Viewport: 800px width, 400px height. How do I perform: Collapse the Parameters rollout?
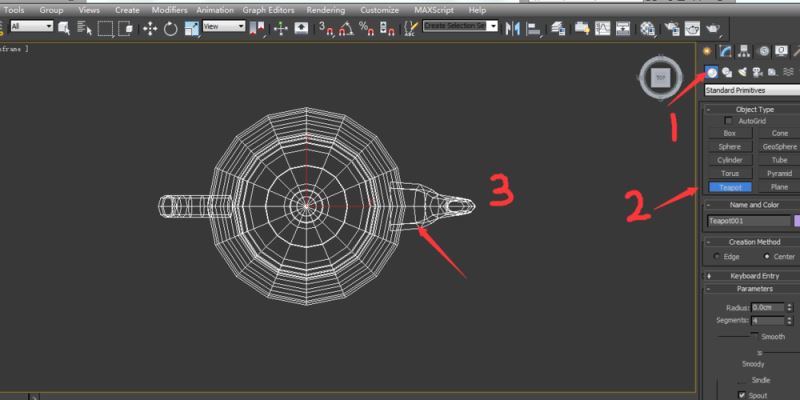755,289
